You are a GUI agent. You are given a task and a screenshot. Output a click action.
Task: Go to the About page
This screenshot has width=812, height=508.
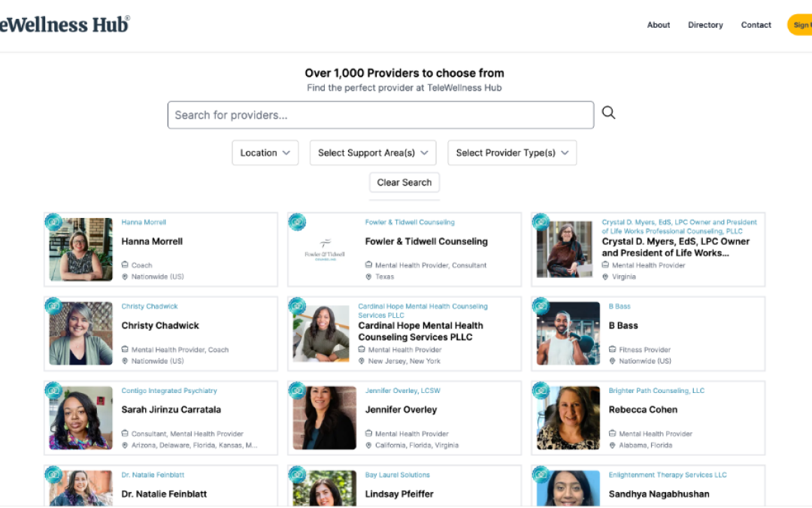tap(658, 25)
